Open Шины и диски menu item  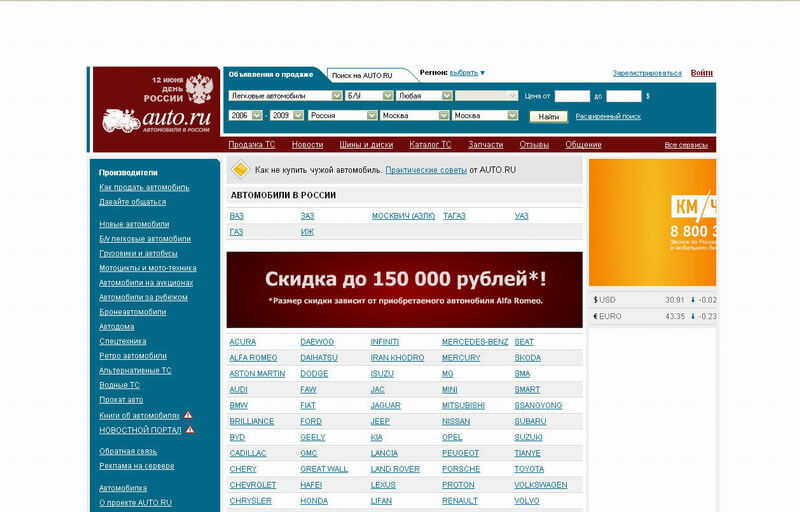pos(366,144)
